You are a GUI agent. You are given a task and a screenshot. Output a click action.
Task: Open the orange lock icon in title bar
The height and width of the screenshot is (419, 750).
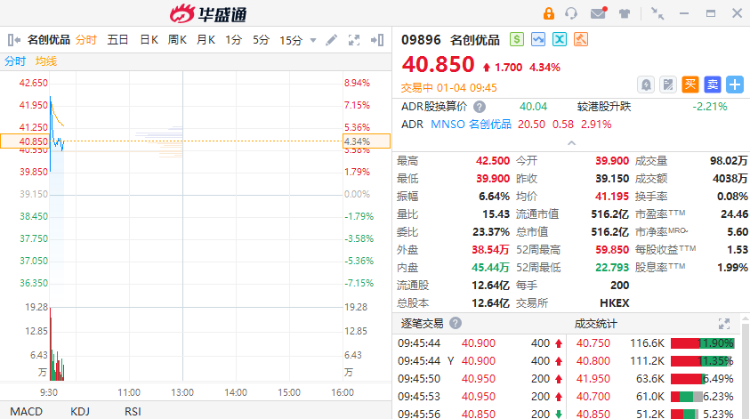(549, 13)
